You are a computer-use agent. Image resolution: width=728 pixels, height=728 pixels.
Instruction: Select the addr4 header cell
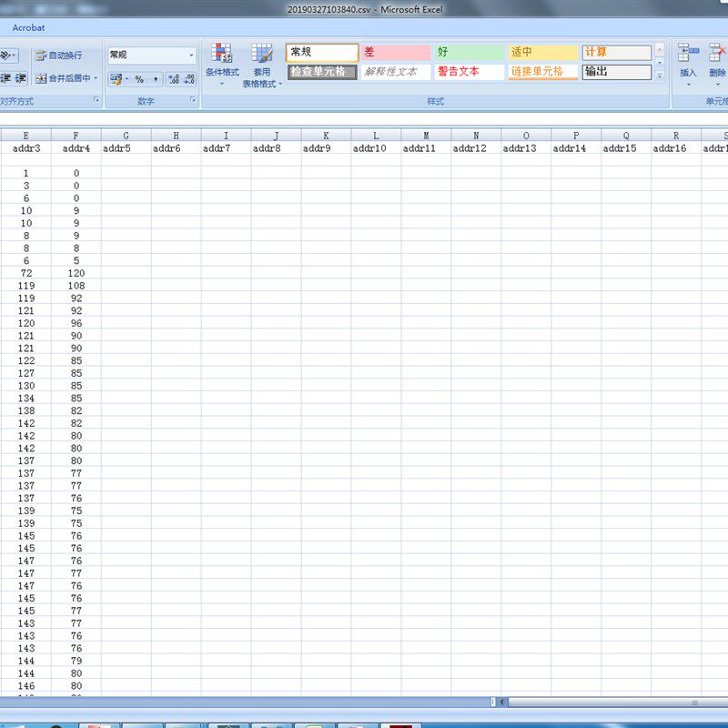76,148
